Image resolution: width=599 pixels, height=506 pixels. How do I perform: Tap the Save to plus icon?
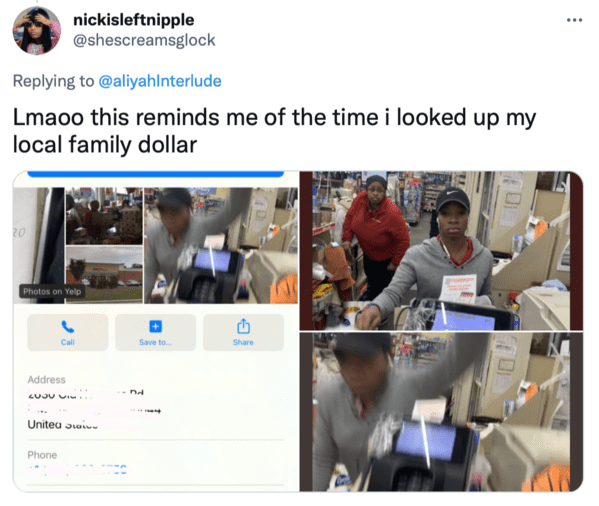[x=155, y=327]
